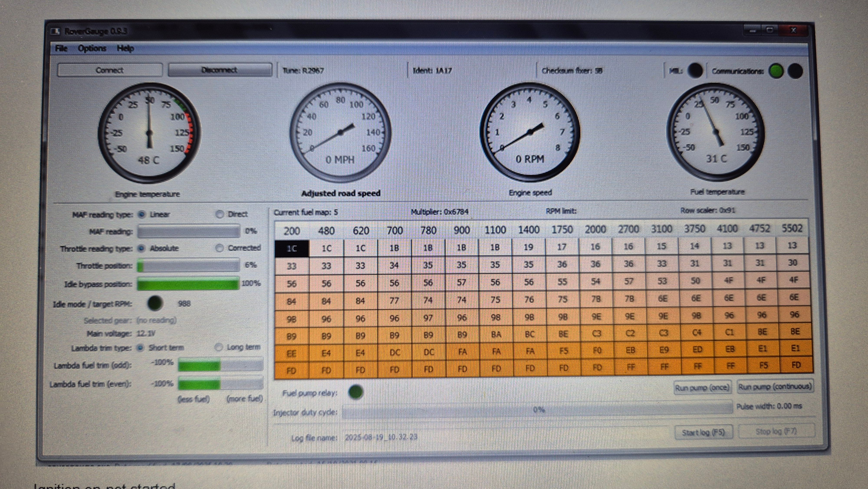Select Corrected throttle reading type
The width and height of the screenshot is (868, 489).
(x=219, y=248)
